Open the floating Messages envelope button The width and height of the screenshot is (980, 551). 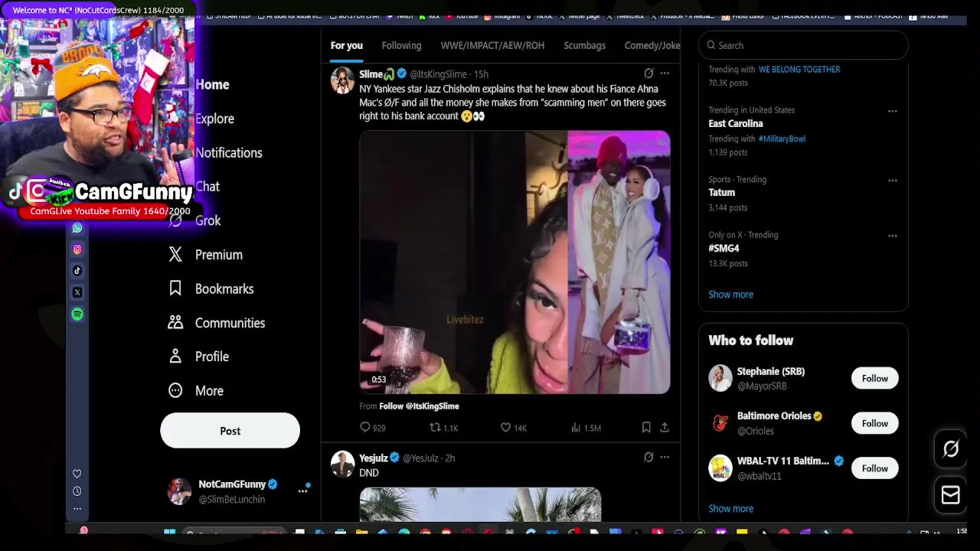coord(950,495)
